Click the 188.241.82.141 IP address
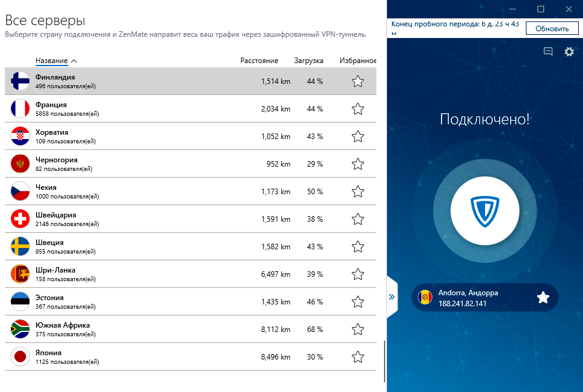This screenshot has height=392, width=583. tap(462, 303)
